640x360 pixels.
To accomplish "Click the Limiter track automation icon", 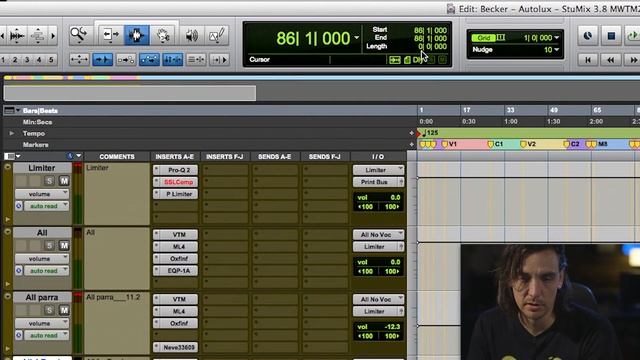I will [x=19, y=206].
